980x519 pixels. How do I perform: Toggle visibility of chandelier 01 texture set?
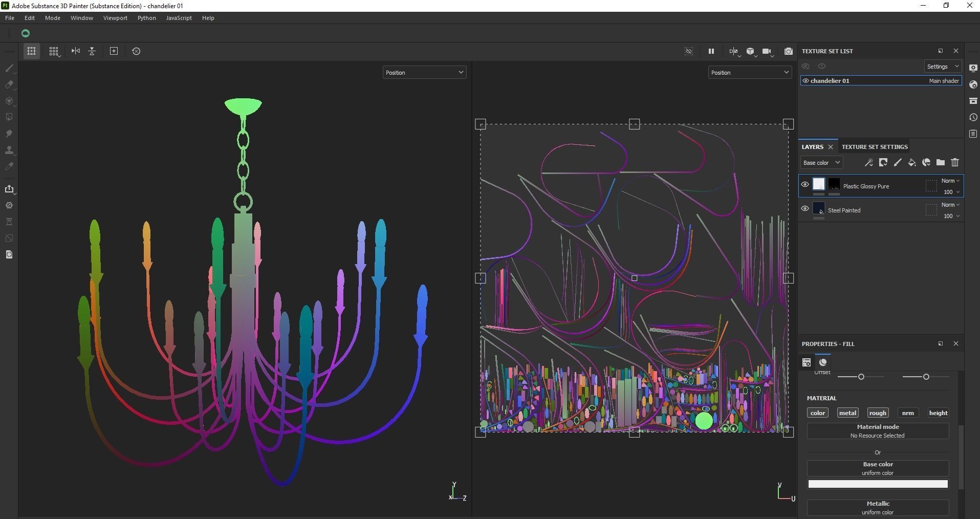click(805, 81)
